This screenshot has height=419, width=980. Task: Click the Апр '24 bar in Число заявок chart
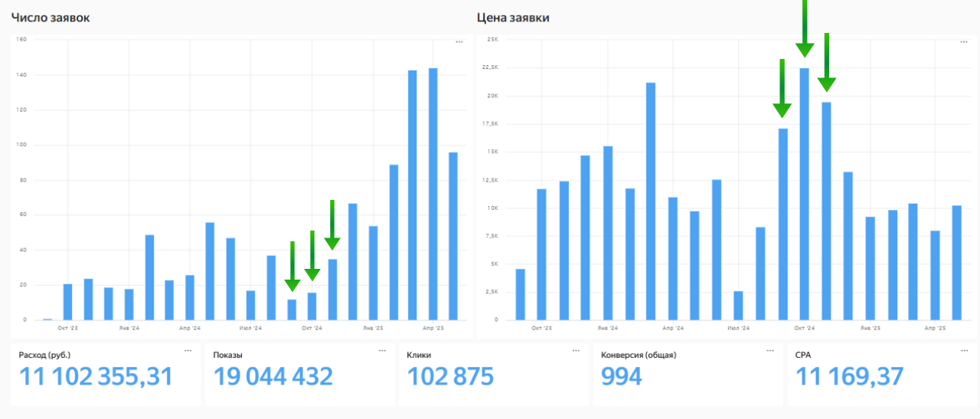pos(190,298)
